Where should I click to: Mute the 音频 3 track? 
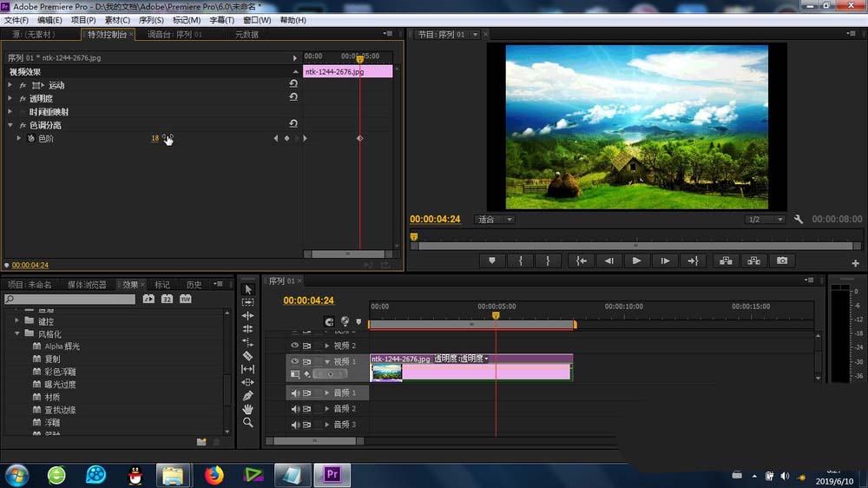tap(294, 425)
